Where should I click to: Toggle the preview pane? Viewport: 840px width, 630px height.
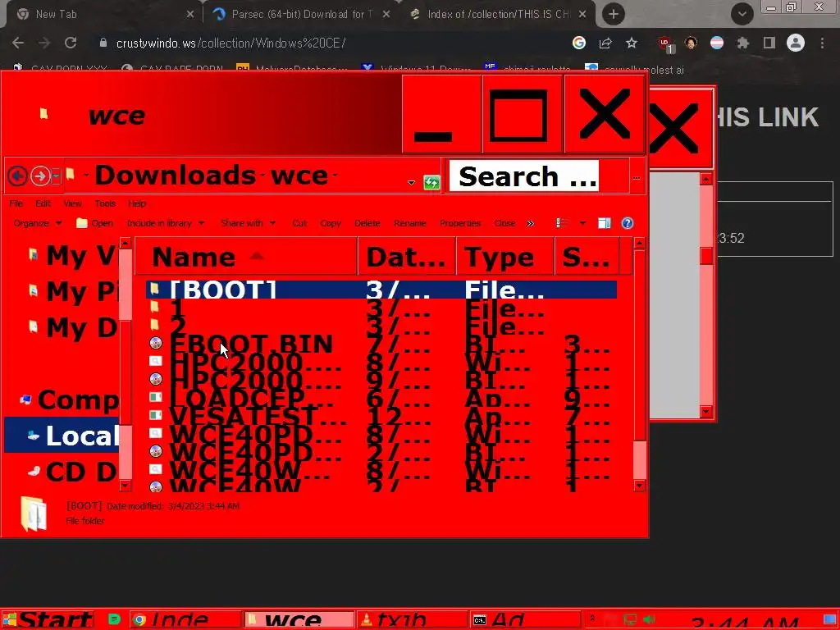pyautogui.click(x=605, y=223)
